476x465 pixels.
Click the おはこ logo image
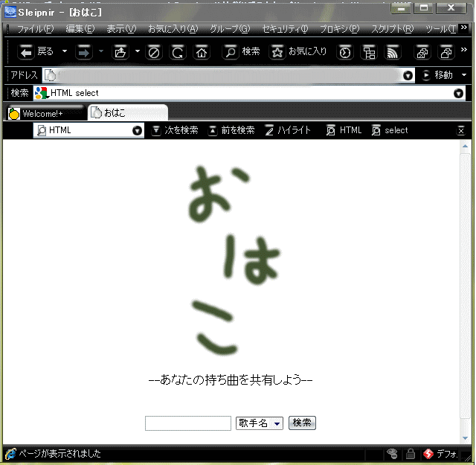click(234, 260)
